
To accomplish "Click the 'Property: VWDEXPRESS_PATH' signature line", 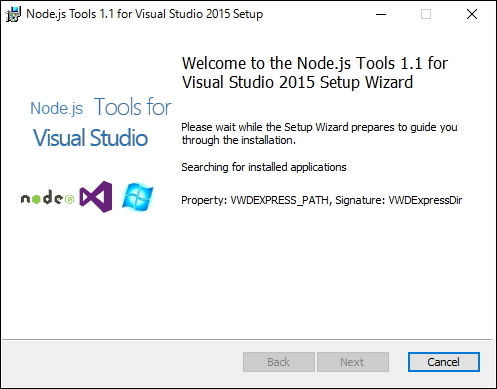I will (x=322, y=200).
